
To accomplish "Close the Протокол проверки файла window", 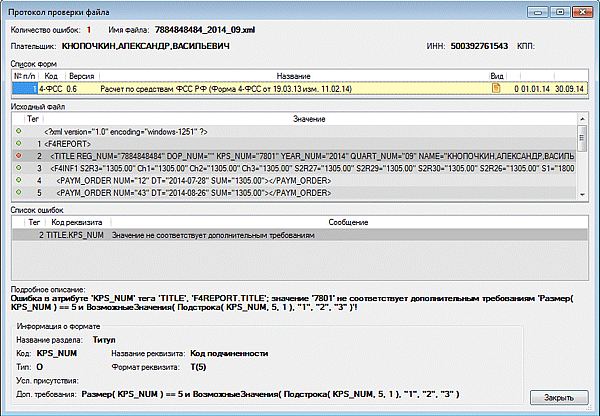I will coord(578,11).
